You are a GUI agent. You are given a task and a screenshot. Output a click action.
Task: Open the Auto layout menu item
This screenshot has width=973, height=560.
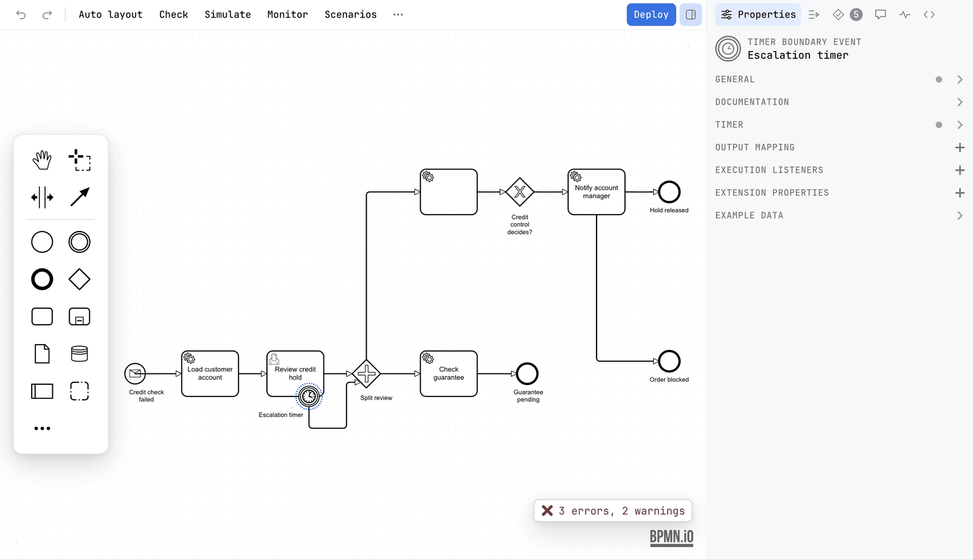111,15
